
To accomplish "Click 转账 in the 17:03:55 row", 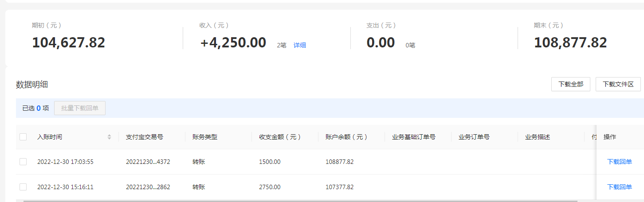I will [199, 162].
